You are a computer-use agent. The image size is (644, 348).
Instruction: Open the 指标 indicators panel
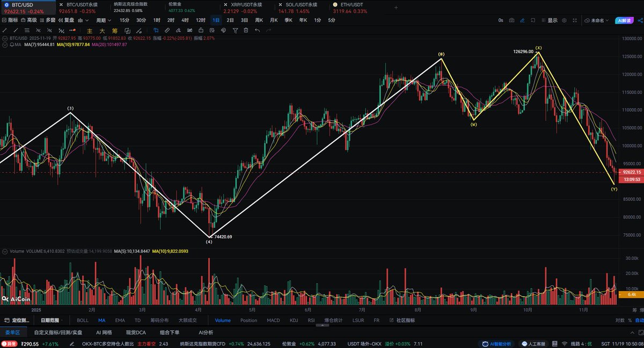click(x=11, y=20)
